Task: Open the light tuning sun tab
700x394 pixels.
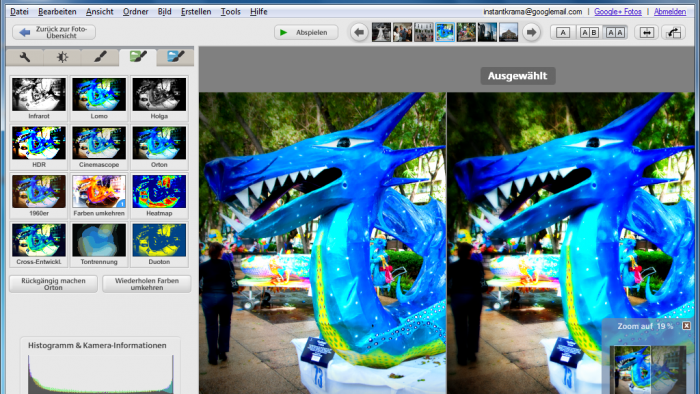Action: tap(62, 57)
